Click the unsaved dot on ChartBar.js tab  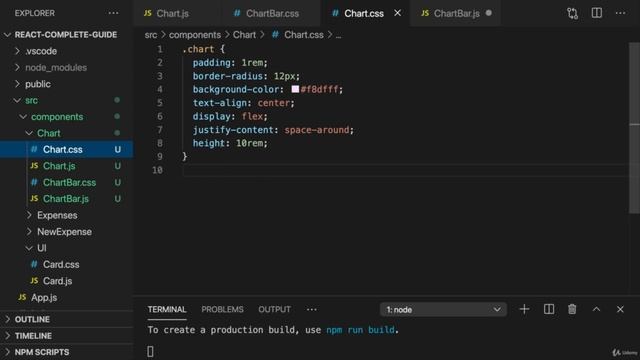(489, 13)
